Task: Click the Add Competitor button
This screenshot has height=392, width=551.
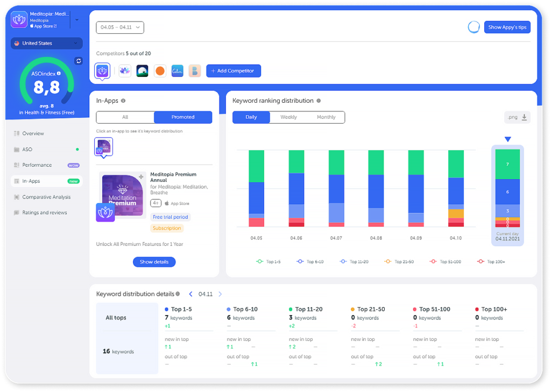Action: point(234,71)
